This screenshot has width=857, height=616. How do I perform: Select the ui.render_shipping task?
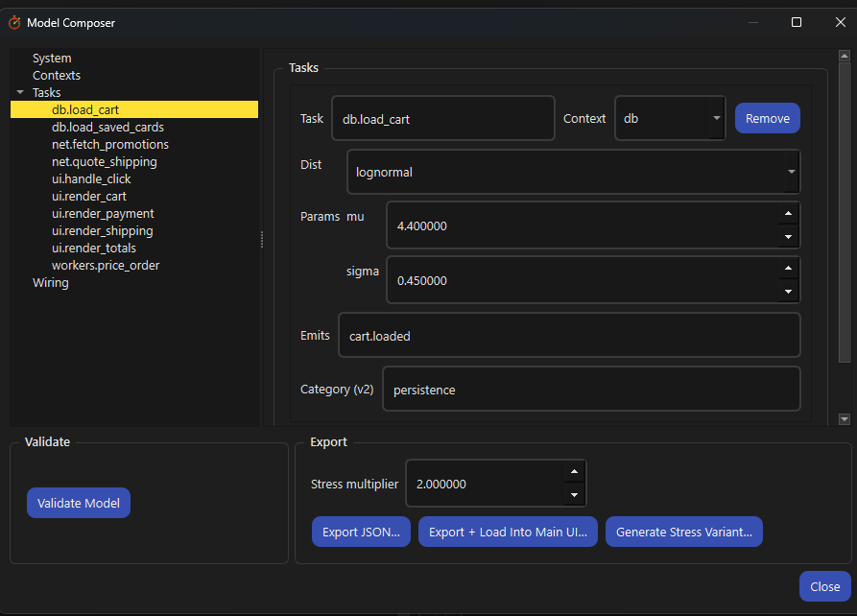(102, 230)
